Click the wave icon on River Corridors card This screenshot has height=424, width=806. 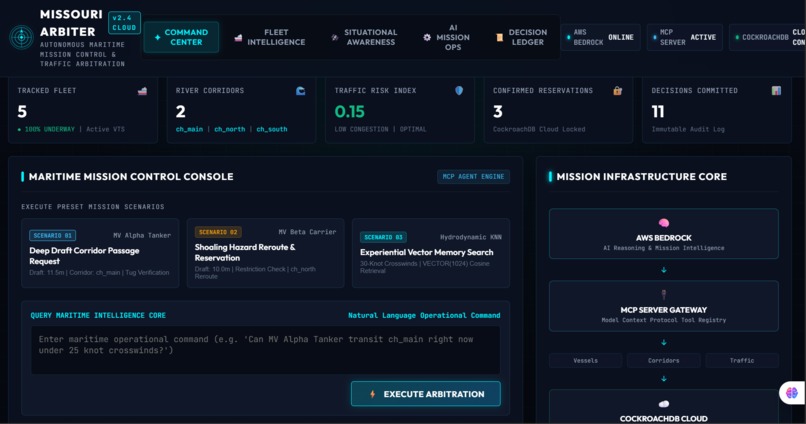301,91
